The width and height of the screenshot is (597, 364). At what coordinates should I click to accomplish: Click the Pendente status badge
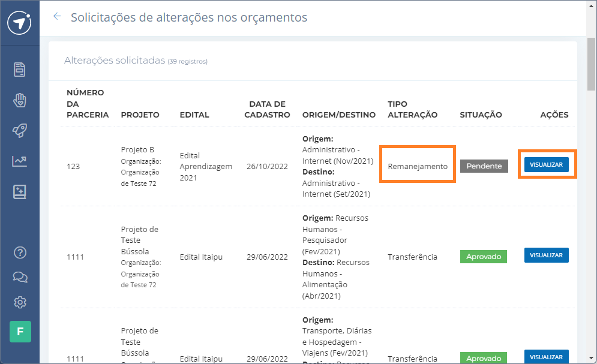click(x=484, y=166)
